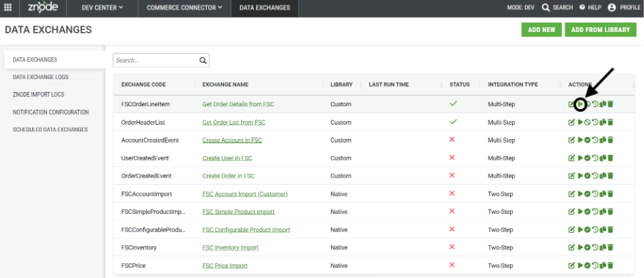The width and height of the screenshot is (644, 278).
Task: Open Create Order in FSC link
Action: coord(228,176)
